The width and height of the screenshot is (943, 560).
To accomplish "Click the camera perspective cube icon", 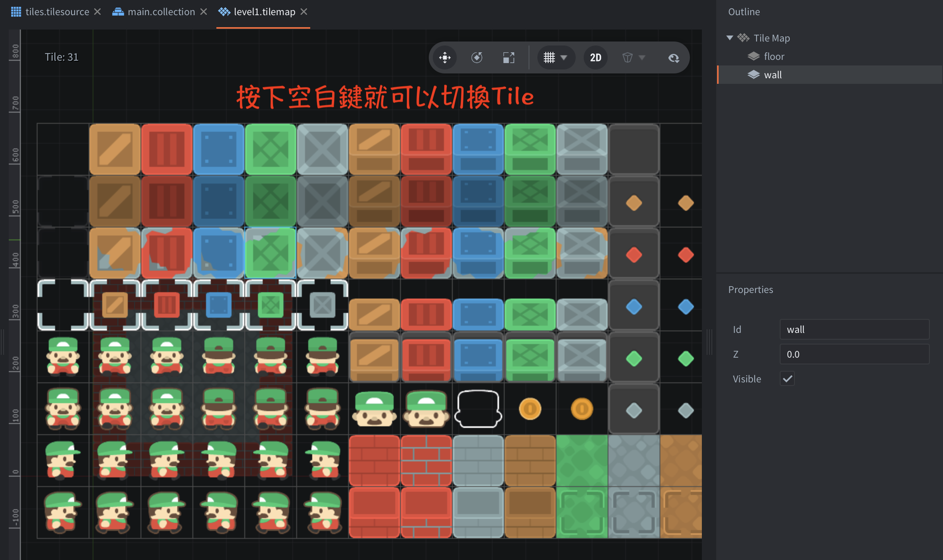I will [x=627, y=58].
